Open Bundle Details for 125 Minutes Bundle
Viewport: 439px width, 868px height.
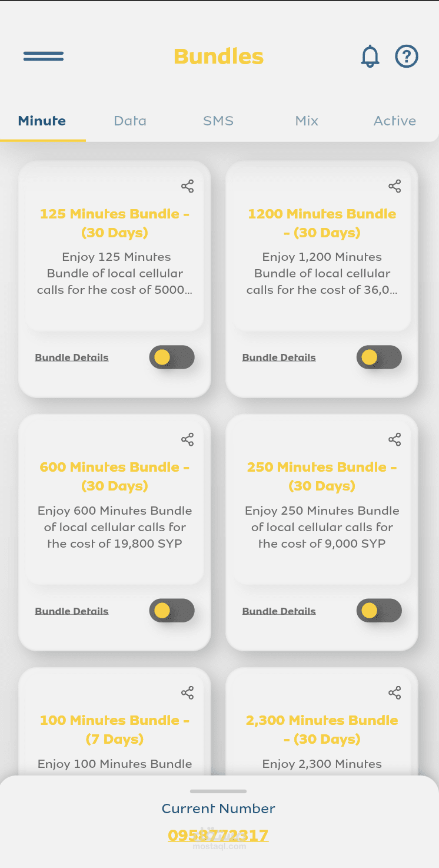(x=72, y=357)
